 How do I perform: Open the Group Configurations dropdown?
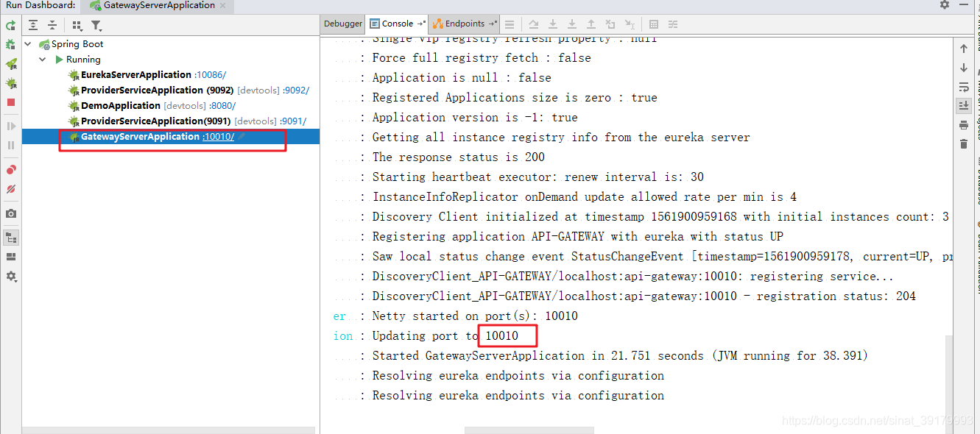point(77,25)
